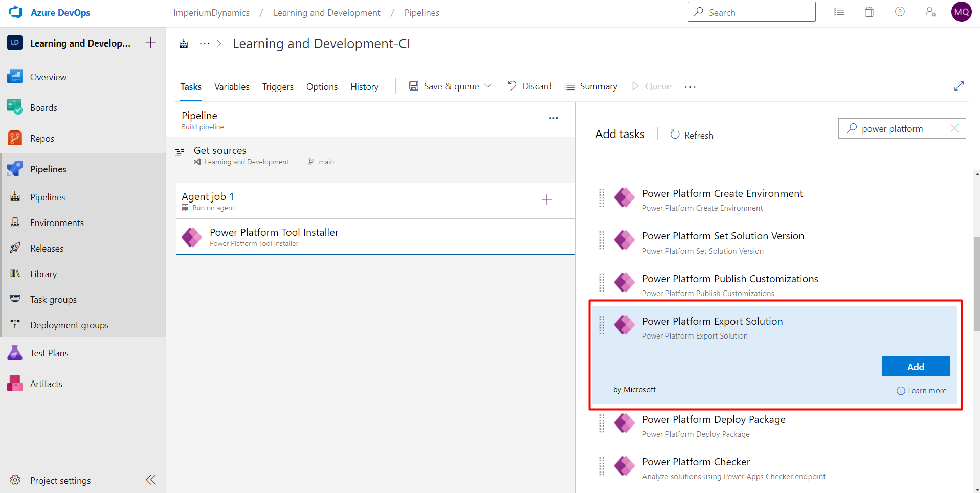Open the pipeline ellipsis options menu
Image resolution: width=980 pixels, height=493 pixels.
coord(553,118)
